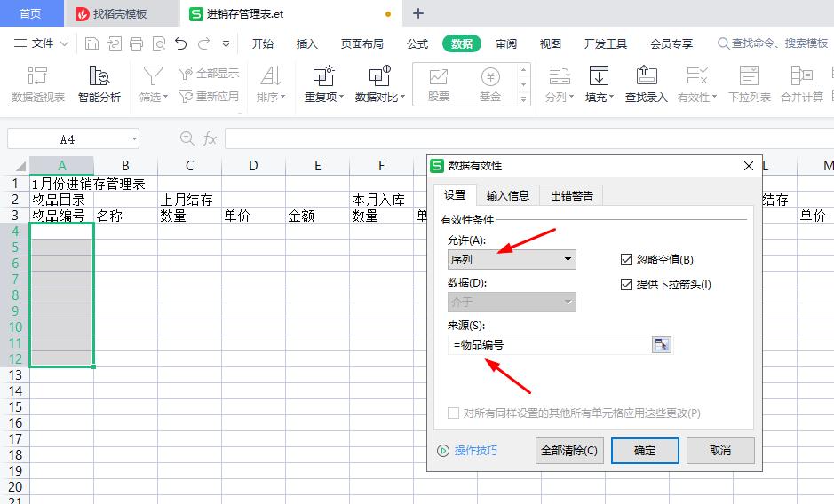Click the 全部清除 button
The image size is (834, 504).
(569, 450)
